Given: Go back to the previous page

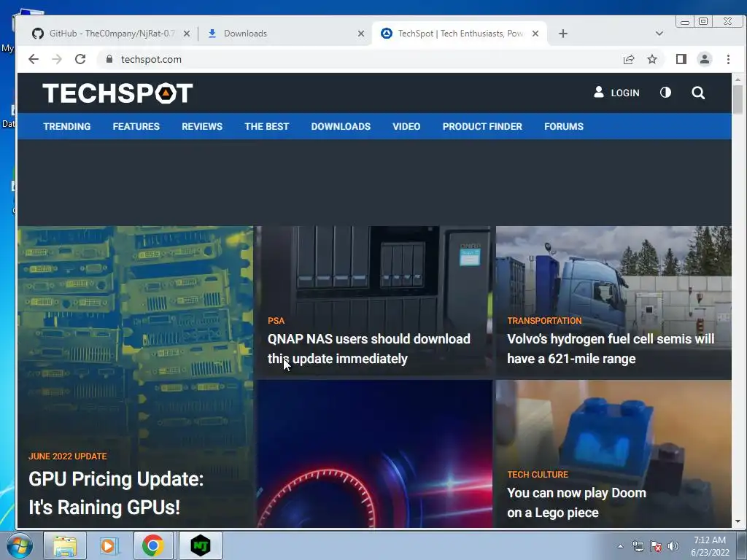Looking at the screenshot, I should tap(34, 59).
